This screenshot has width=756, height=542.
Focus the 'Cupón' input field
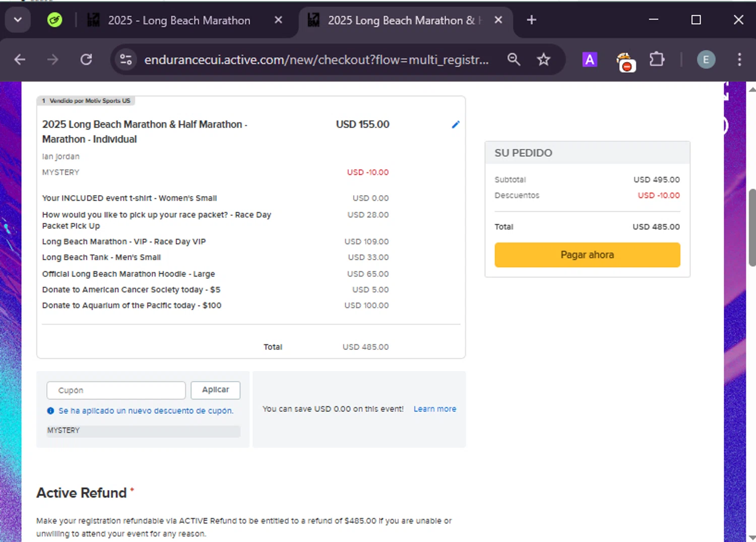(116, 390)
